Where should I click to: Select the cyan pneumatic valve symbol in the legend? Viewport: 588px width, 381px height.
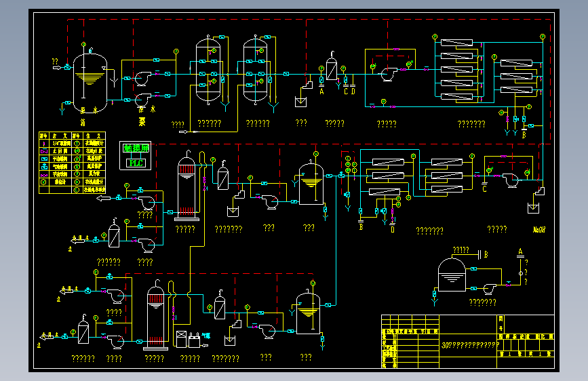(x=44, y=167)
